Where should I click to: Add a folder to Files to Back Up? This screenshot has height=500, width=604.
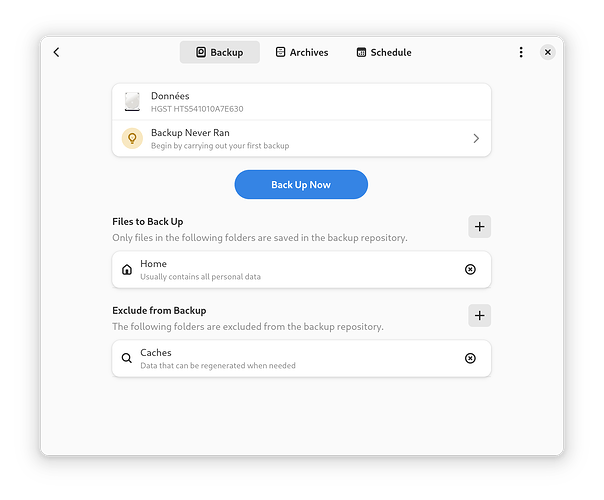pos(480,227)
